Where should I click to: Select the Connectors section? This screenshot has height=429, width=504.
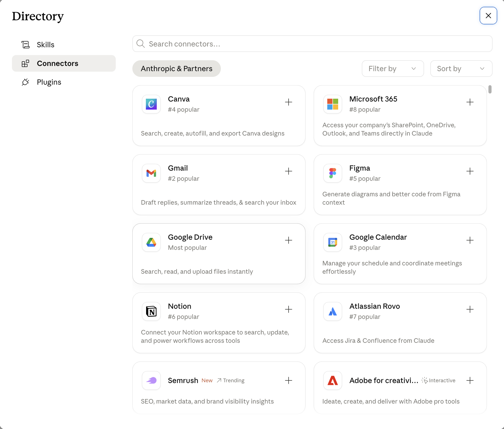[x=64, y=63]
